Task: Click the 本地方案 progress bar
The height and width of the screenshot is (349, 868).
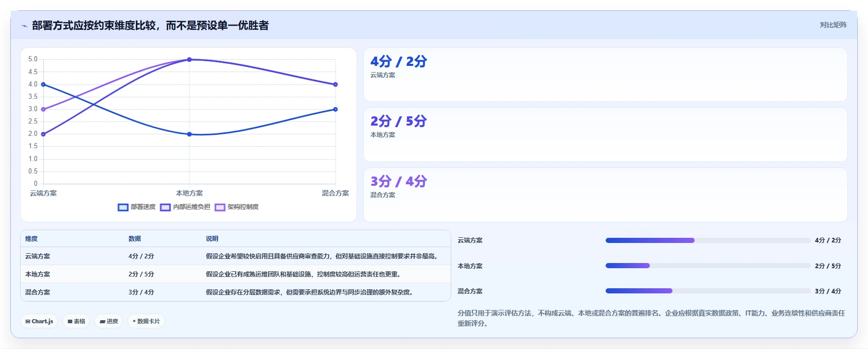Action: pos(708,266)
